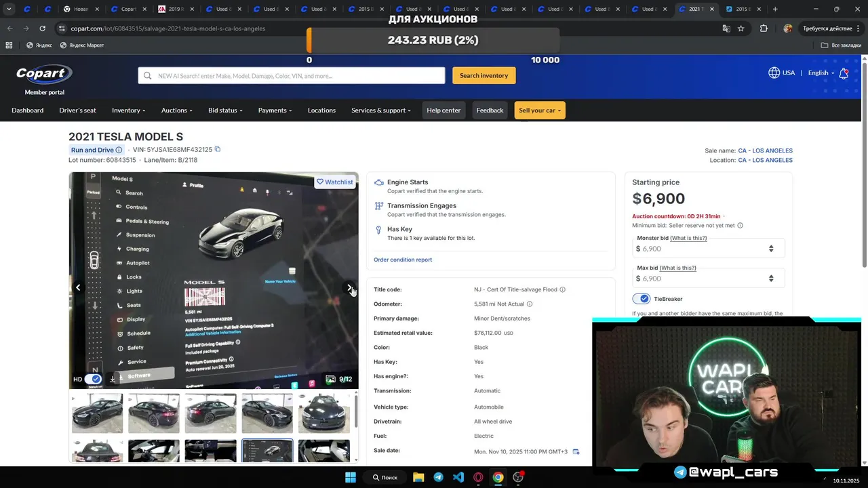868x488 pixels.
Task: Open Max bid 'What is this?' link
Action: tap(677, 268)
